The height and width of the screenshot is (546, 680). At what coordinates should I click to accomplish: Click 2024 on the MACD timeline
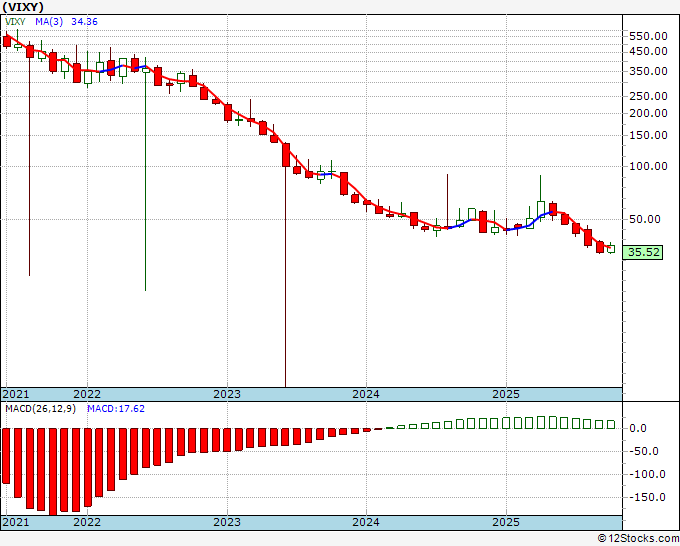(x=366, y=522)
